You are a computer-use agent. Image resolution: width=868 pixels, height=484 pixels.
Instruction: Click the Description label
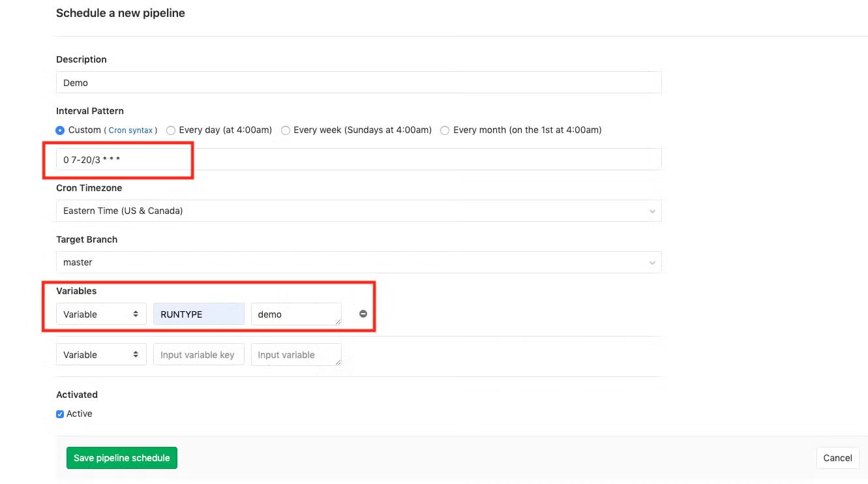point(82,59)
